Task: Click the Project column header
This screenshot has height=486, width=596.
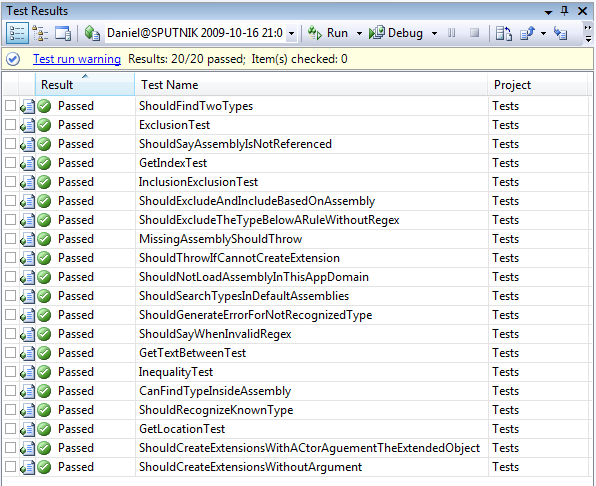Action: coord(538,84)
